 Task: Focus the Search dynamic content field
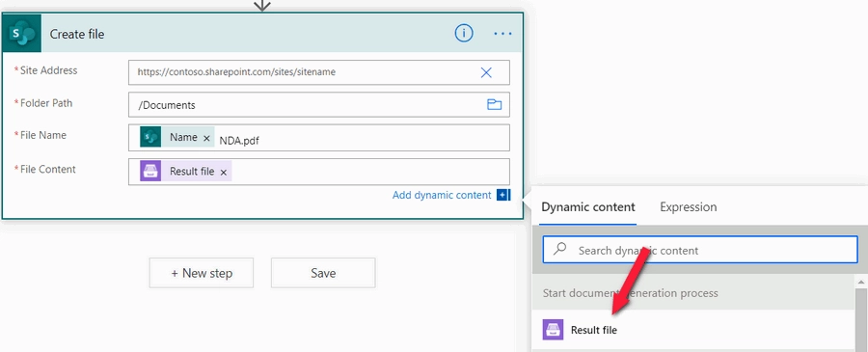(x=700, y=250)
